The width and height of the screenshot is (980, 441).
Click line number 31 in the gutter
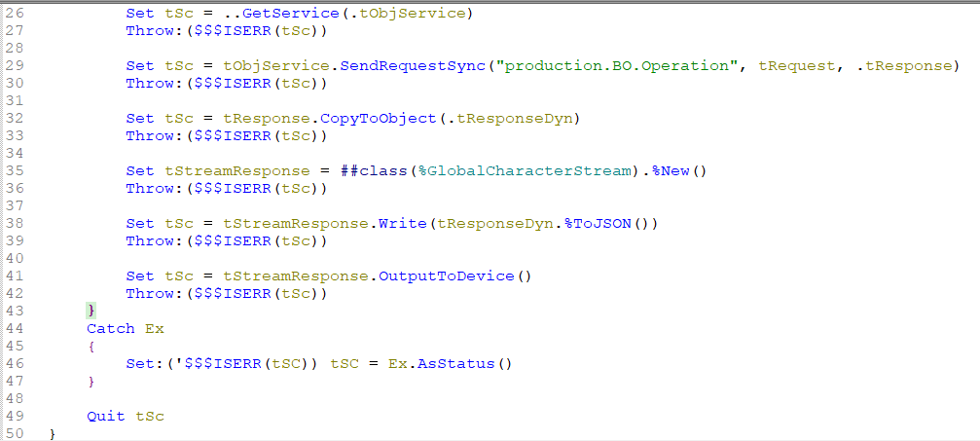(14, 100)
